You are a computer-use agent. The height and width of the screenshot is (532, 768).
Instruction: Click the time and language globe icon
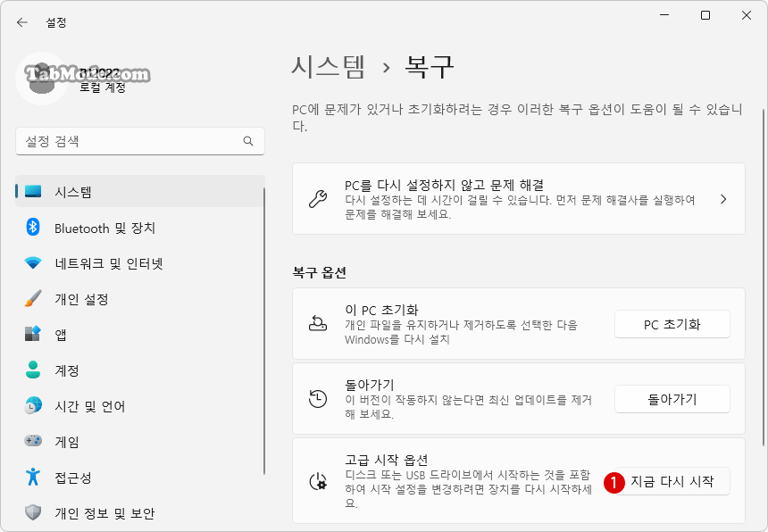tap(33, 406)
